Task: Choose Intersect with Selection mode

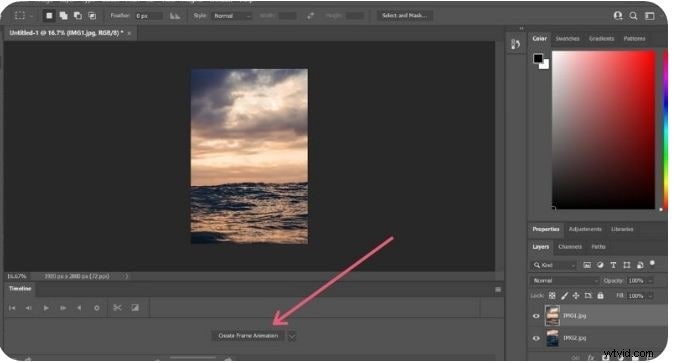Action: pyautogui.click(x=92, y=15)
